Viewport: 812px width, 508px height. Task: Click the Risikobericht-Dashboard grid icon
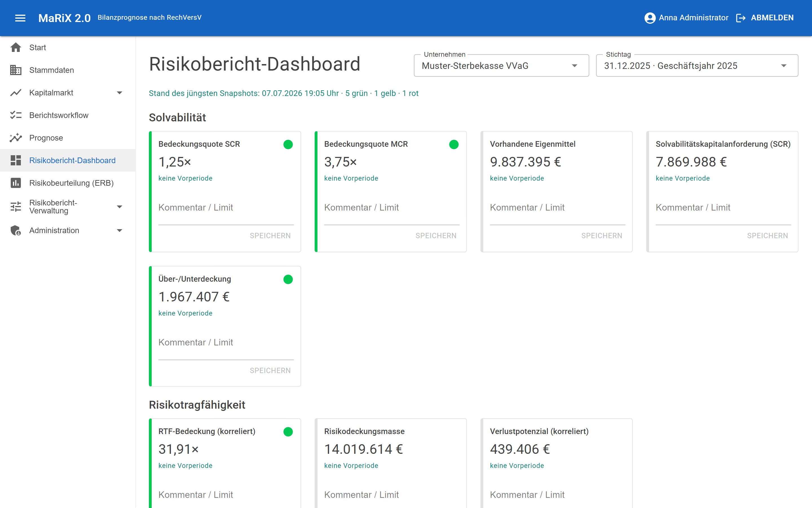pos(16,160)
